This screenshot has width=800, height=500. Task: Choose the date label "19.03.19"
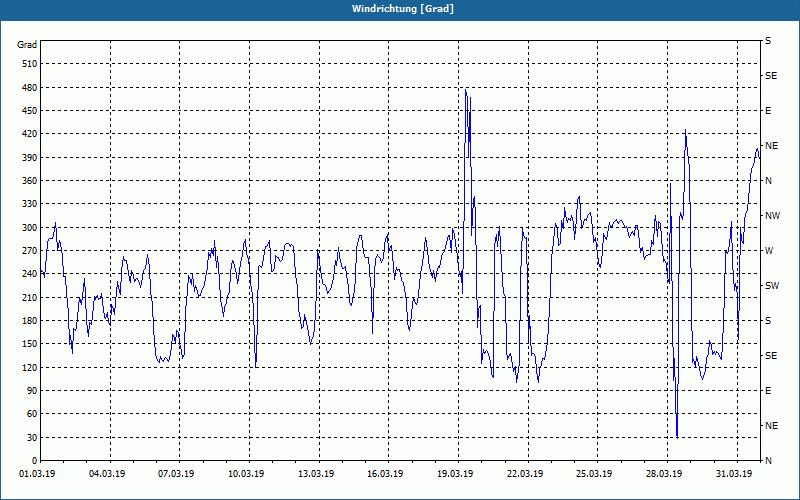pos(456,474)
